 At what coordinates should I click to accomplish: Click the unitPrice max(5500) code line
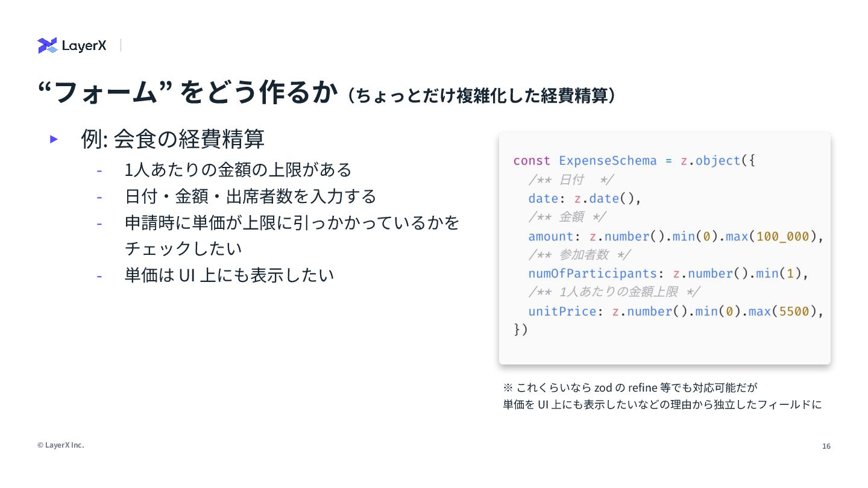[x=676, y=311]
